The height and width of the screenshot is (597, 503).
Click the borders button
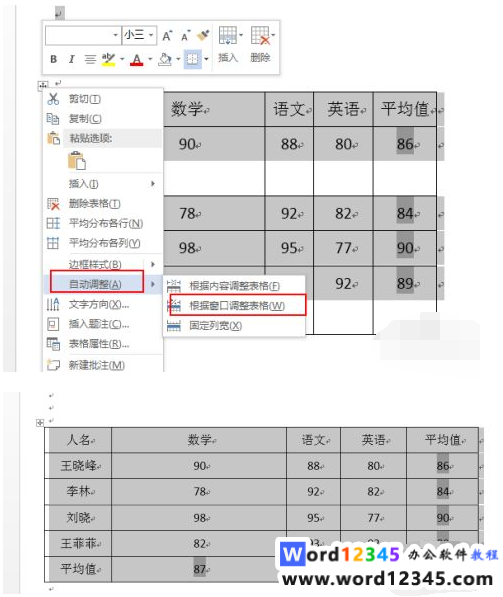click(x=193, y=59)
